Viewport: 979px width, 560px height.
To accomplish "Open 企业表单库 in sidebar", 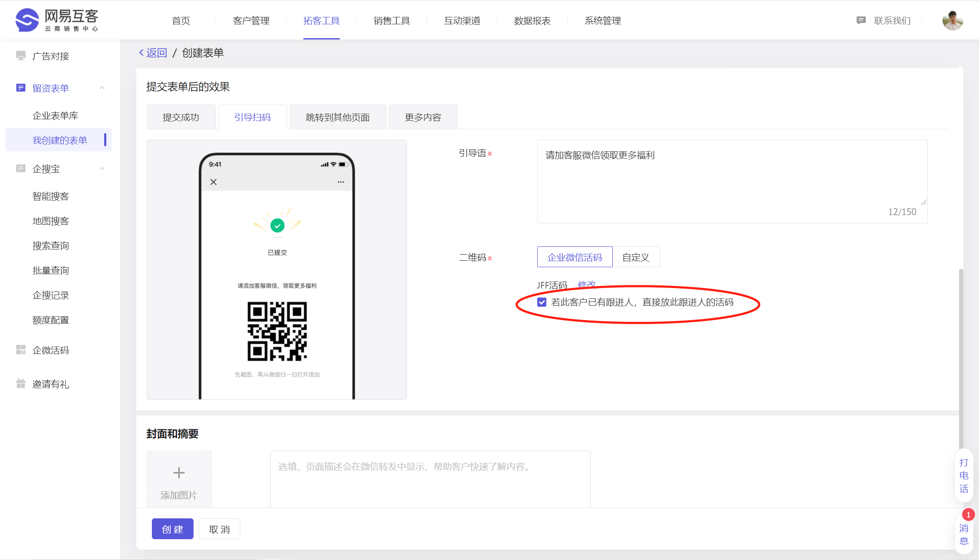I will coord(56,115).
